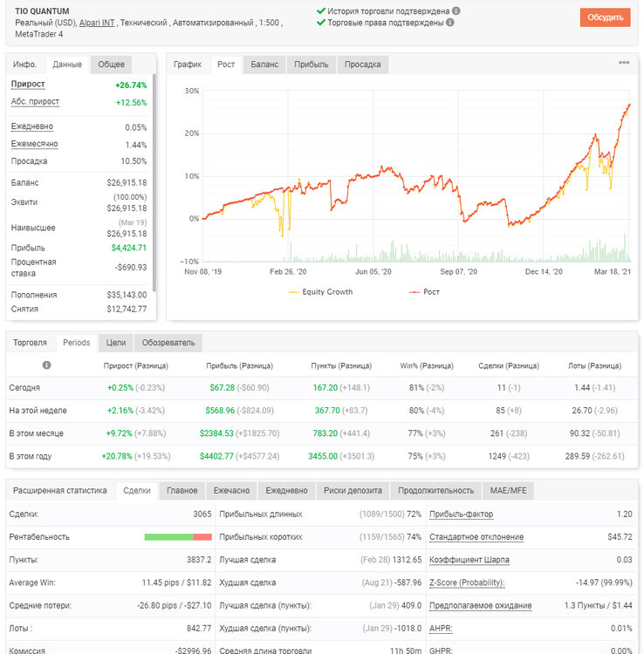
Task: Open the Цели tab
Action: tap(115, 343)
